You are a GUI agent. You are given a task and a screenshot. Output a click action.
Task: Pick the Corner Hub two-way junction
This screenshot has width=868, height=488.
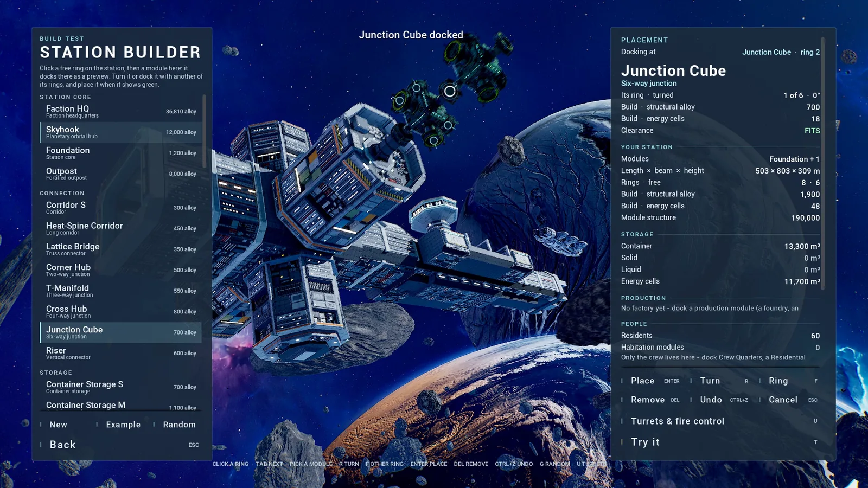(120, 270)
